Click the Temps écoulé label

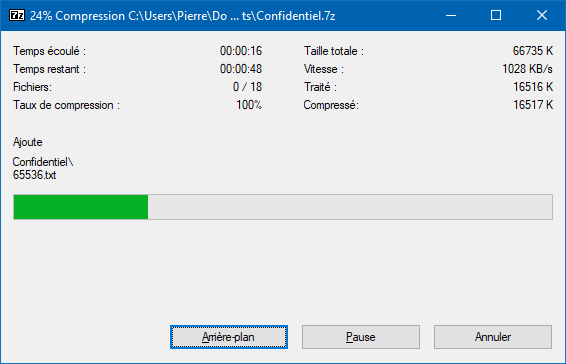49,51
